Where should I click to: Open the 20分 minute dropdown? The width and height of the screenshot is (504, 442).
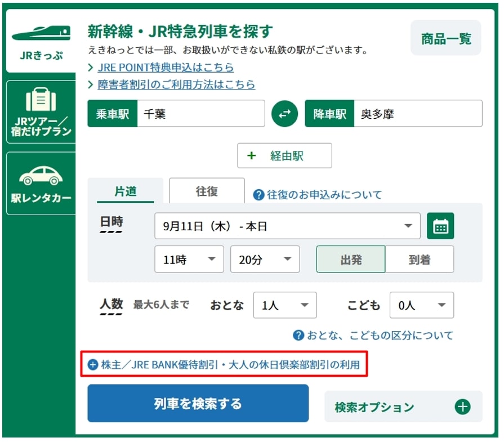coord(265,260)
